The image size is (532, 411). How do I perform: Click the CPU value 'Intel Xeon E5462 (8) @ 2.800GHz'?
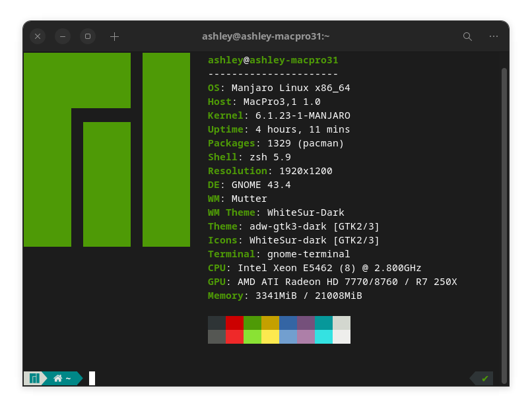coord(329,269)
